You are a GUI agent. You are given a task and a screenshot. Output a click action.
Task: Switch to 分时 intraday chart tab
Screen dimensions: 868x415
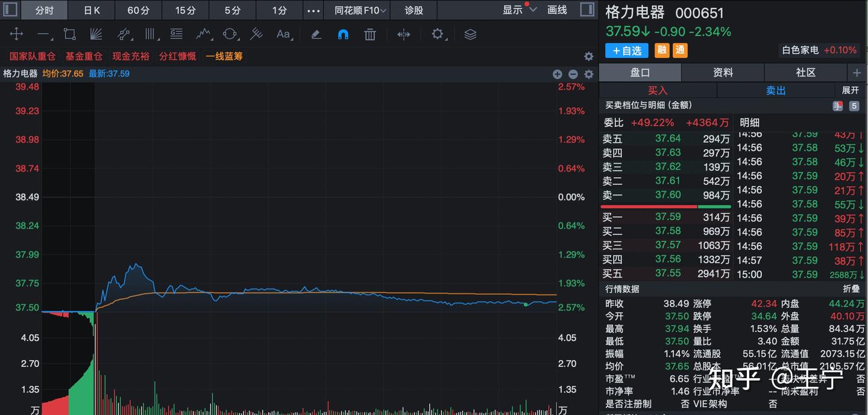click(44, 10)
